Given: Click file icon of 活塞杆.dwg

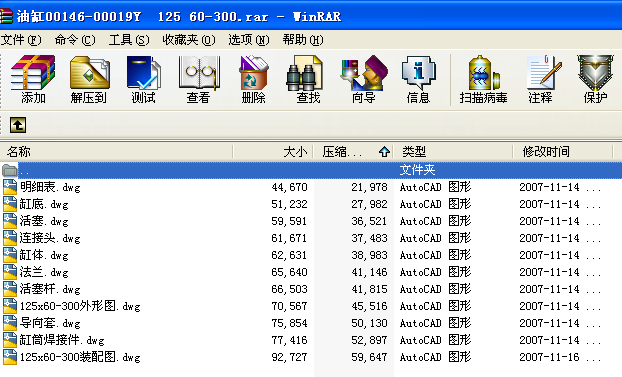Looking at the screenshot, I should tap(10, 289).
